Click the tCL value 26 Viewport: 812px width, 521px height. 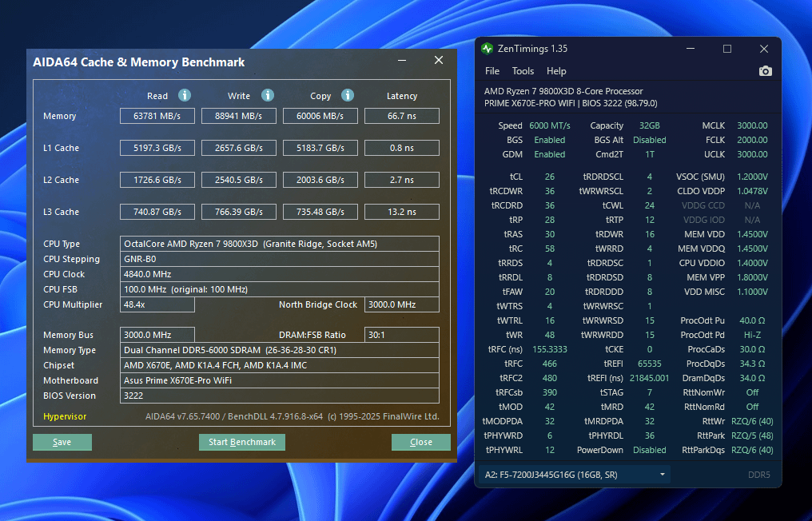click(x=549, y=177)
